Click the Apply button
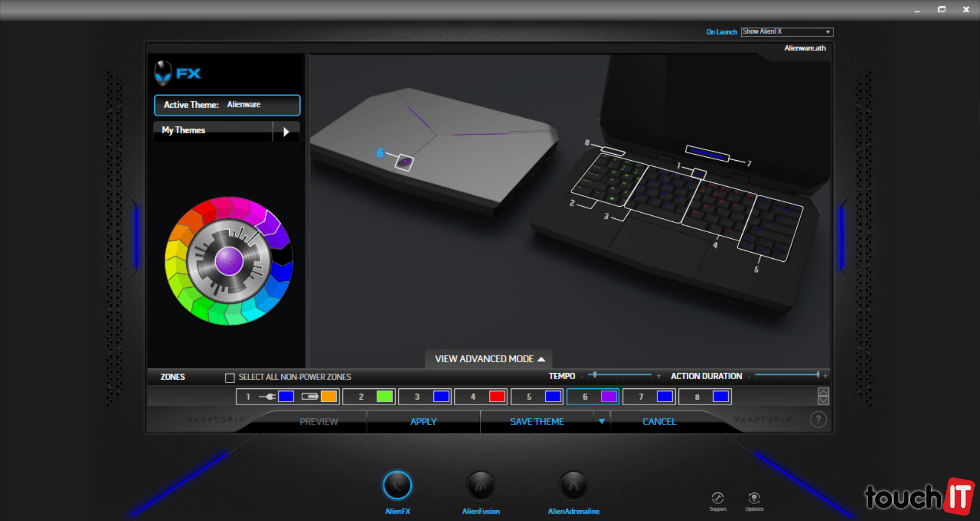The height and width of the screenshot is (521, 980). click(423, 421)
